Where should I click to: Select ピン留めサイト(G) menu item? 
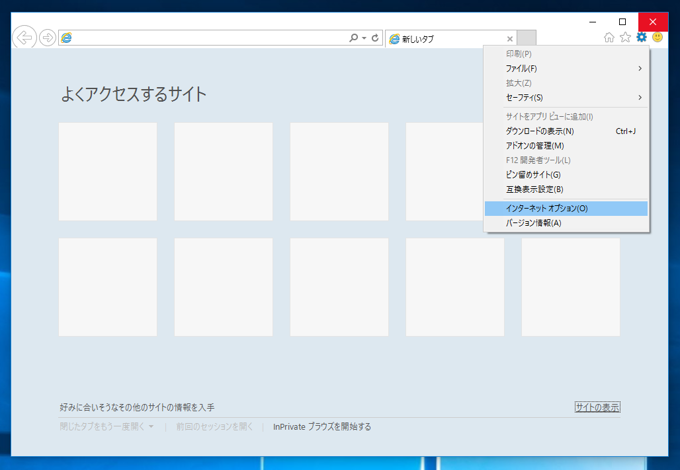tap(566, 175)
